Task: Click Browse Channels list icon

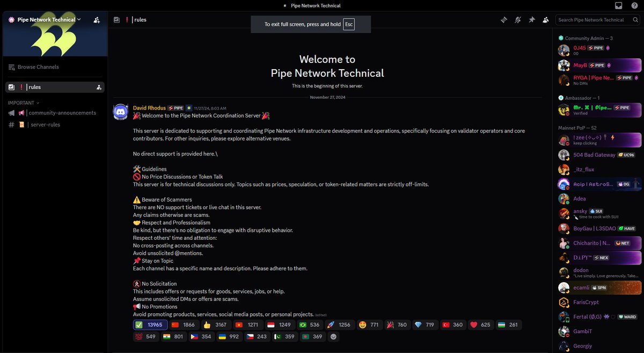Action: pos(12,67)
